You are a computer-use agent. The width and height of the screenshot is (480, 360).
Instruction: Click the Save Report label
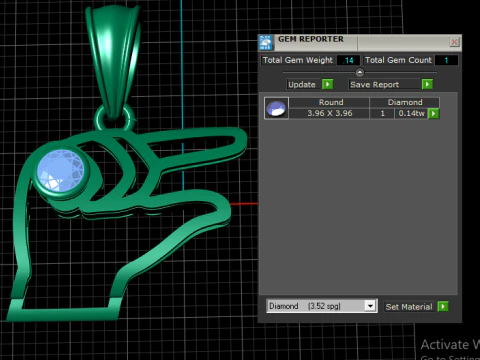tap(374, 85)
